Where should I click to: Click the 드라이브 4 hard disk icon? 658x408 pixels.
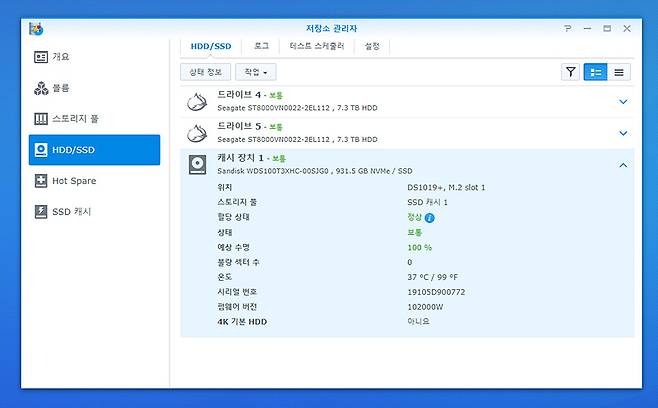[x=197, y=102]
